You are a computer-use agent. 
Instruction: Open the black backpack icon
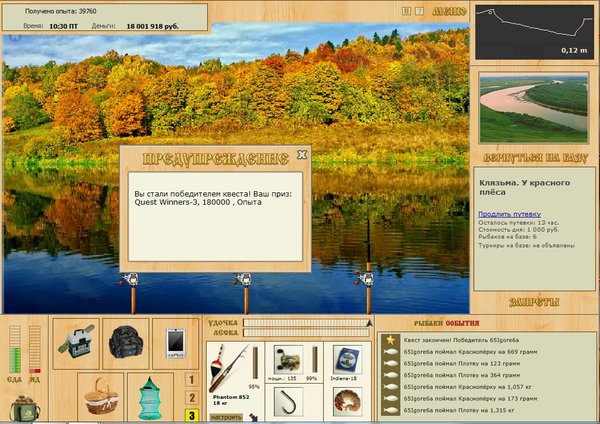coord(126,343)
